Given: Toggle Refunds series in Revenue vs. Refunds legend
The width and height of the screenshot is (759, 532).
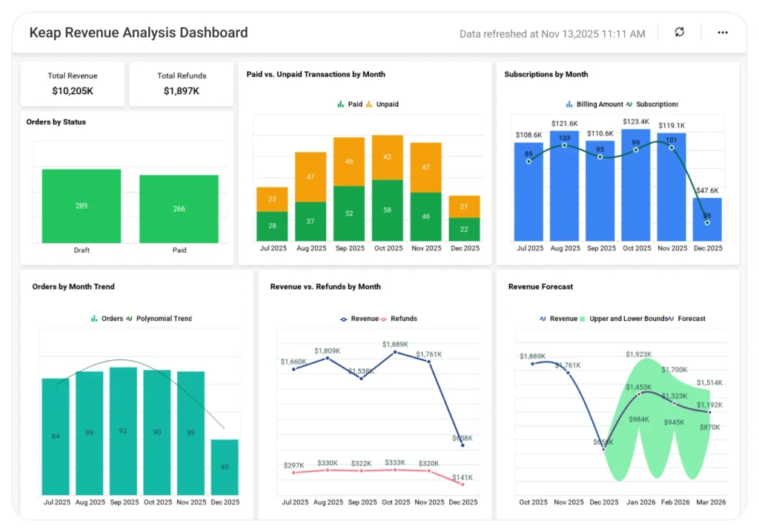Looking at the screenshot, I should click(384, 319).
